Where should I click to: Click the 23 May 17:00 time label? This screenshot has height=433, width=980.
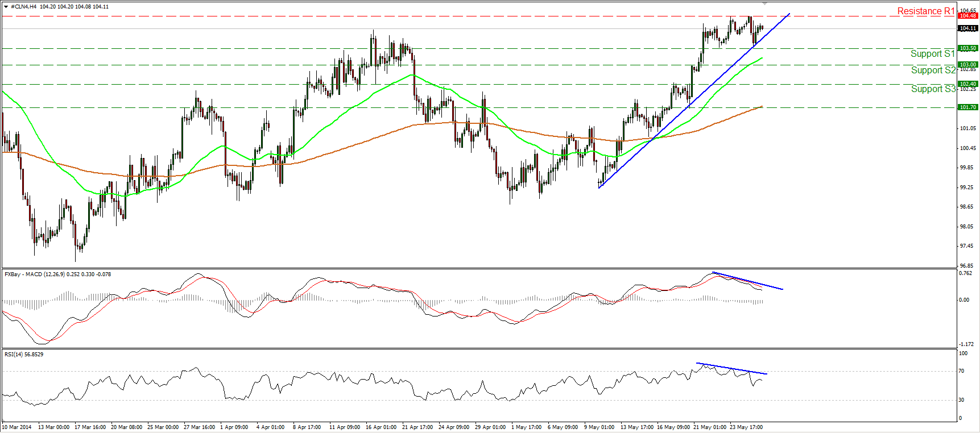coord(746,427)
